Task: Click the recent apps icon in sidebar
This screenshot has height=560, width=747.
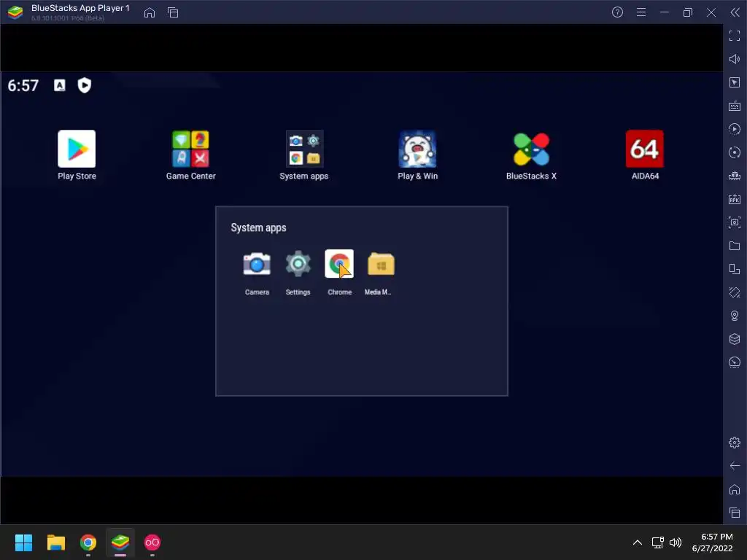Action: tap(735, 513)
